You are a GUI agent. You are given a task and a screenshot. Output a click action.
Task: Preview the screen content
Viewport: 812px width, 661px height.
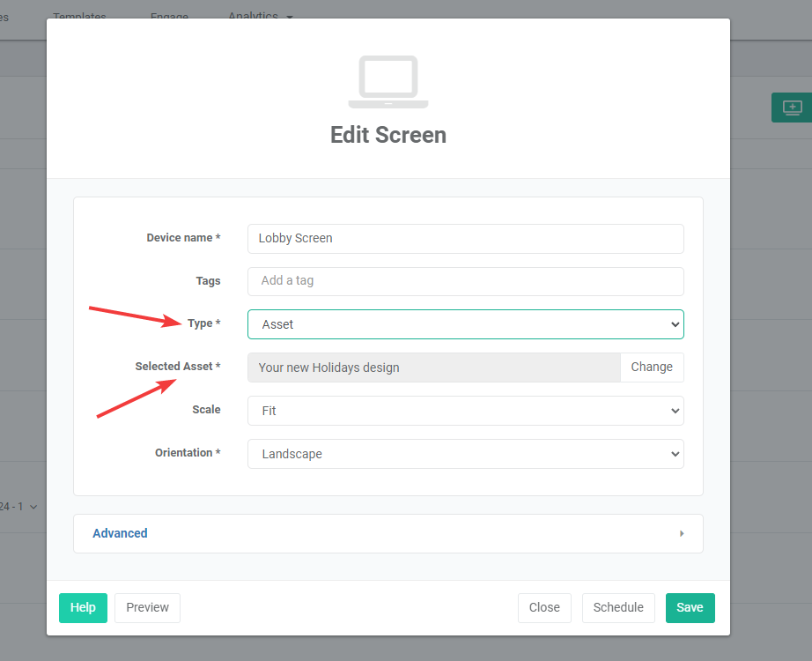click(x=147, y=608)
